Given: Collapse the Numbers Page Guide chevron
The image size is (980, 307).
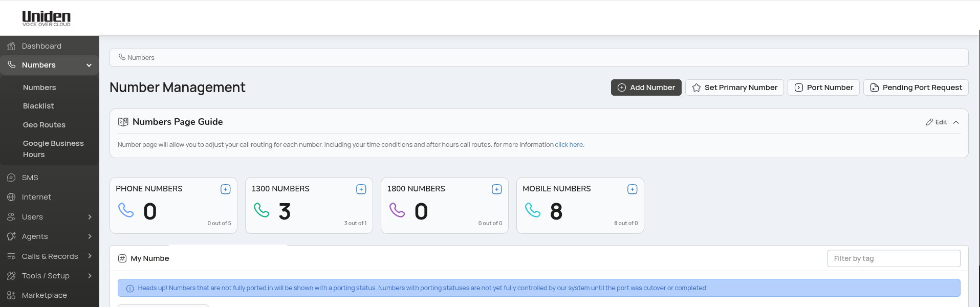Looking at the screenshot, I should 956,122.
